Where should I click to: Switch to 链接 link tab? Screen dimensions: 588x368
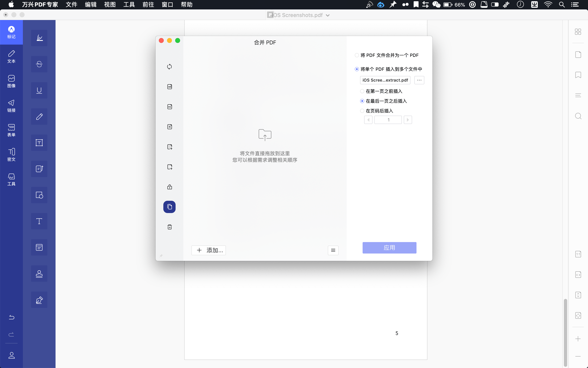pos(11,106)
